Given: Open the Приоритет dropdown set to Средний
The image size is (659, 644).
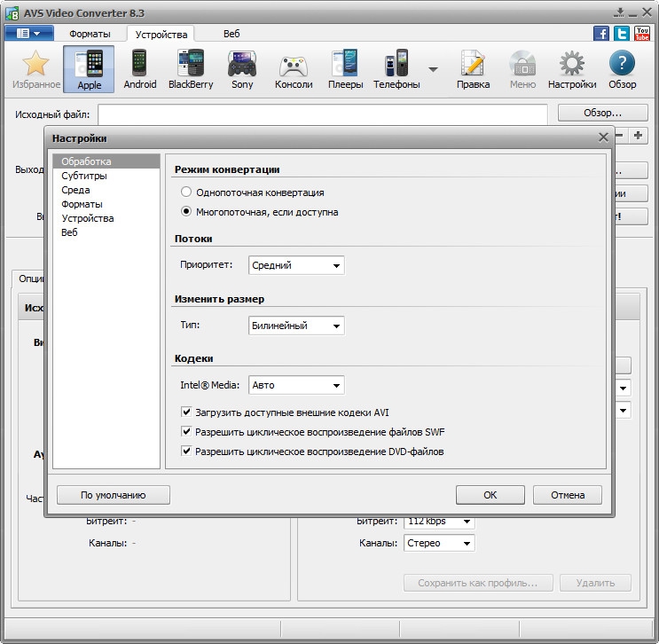Looking at the screenshot, I should click(296, 265).
